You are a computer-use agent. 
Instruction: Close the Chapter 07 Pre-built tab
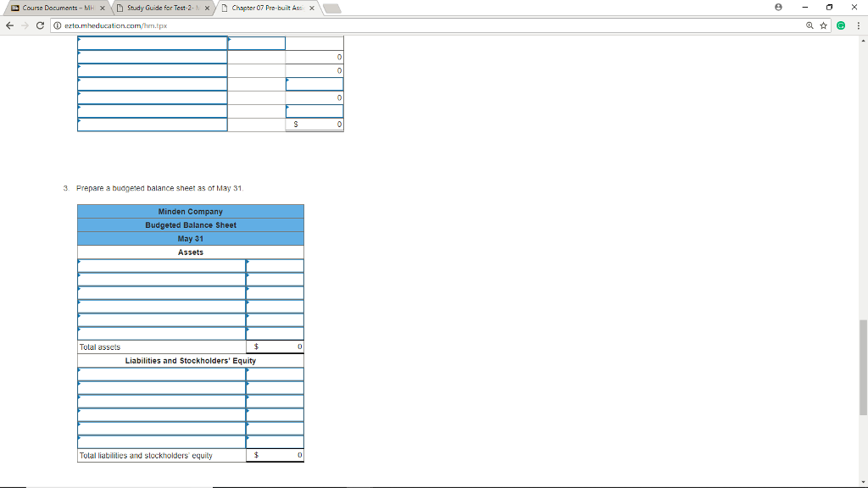click(312, 8)
